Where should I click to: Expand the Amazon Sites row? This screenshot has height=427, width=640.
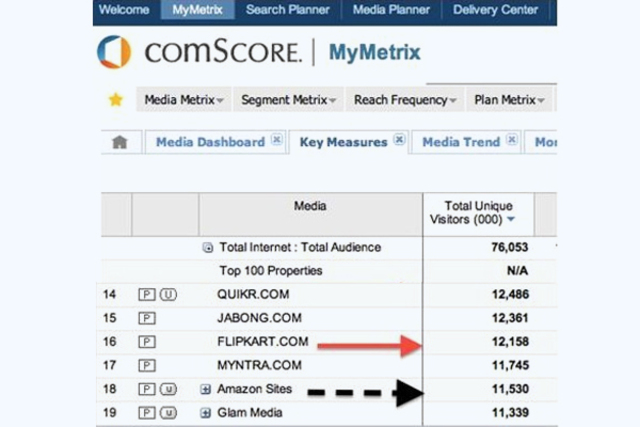tap(205, 389)
